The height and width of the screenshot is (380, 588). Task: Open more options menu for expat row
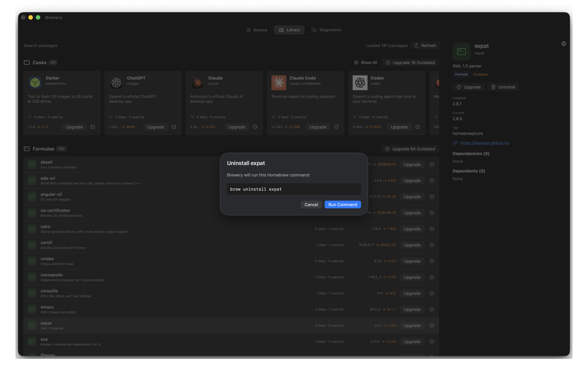(432, 325)
